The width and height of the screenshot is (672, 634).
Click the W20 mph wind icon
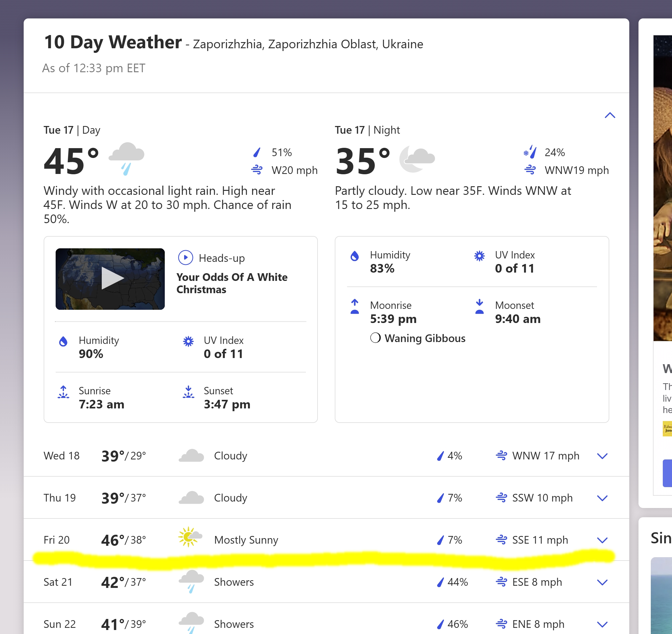coord(257,170)
